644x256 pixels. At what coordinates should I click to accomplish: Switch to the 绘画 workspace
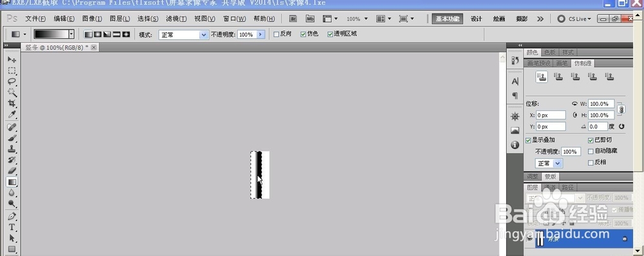[x=499, y=19]
